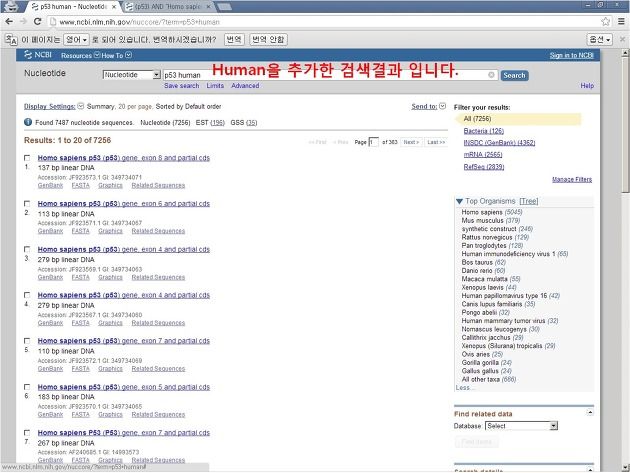This screenshot has width=630, height=473.
Task: Open the Display Settings dropdown
Action: (x=53, y=106)
